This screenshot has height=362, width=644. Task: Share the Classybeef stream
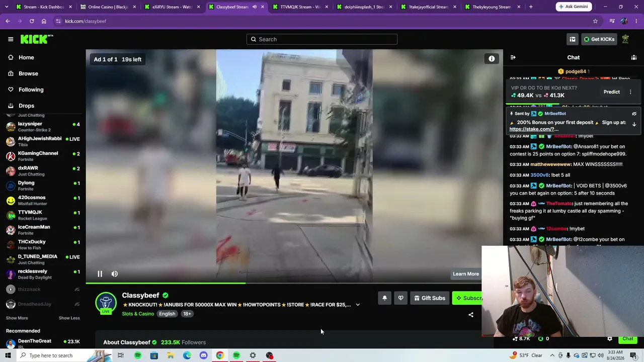click(x=471, y=315)
